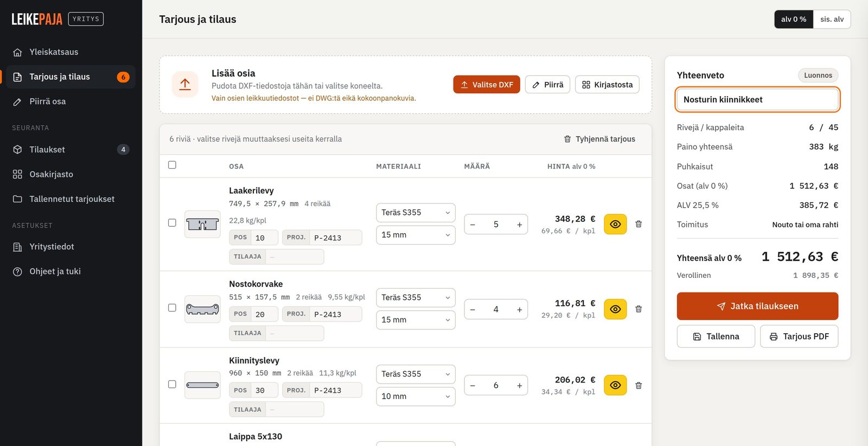
Task: Click the upload arrow icon in Lisää osia
Action: click(185, 85)
